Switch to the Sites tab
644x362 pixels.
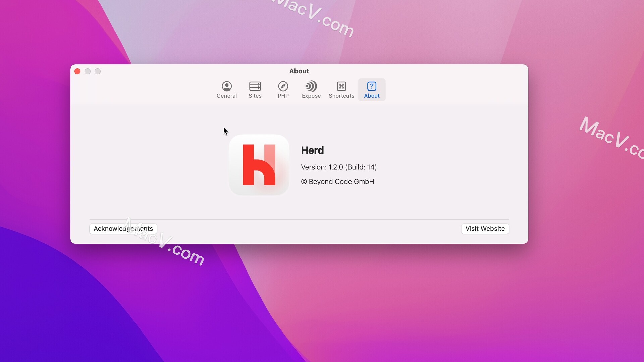click(x=255, y=90)
